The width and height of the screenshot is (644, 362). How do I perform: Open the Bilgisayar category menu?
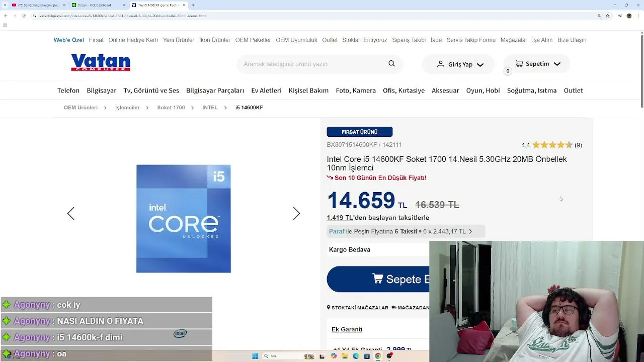(x=102, y=90)
